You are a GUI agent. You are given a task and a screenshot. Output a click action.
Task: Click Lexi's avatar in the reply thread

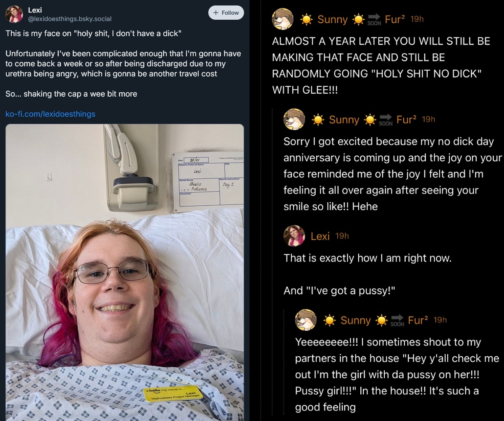pos(294,236)
